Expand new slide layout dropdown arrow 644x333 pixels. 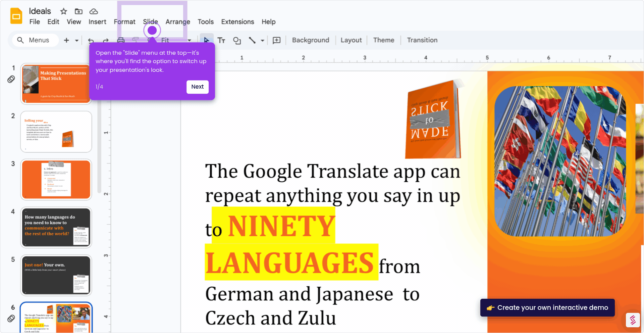tap(77, 40)
